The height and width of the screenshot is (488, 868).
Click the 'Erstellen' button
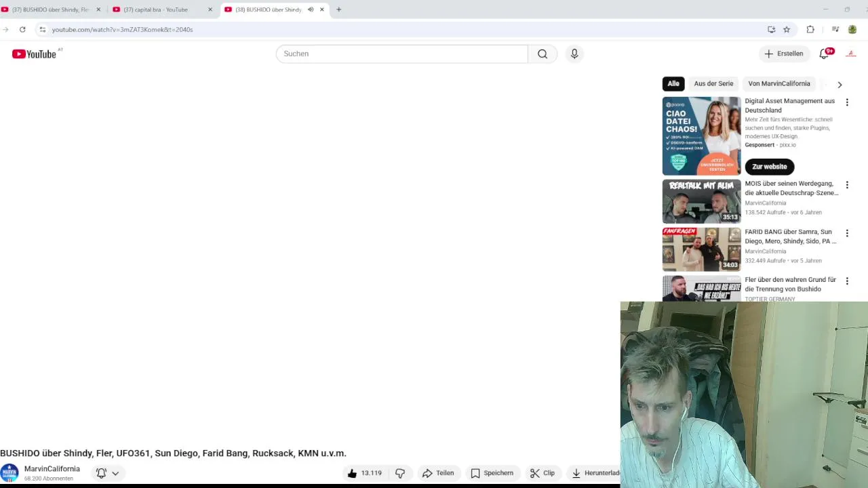pos(784,54)
